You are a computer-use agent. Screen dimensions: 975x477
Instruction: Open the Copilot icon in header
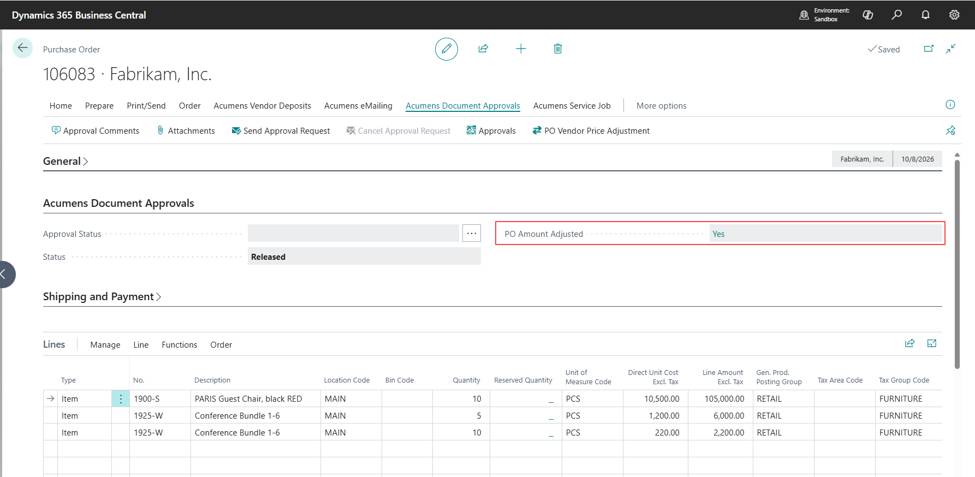tap(868, 15)
